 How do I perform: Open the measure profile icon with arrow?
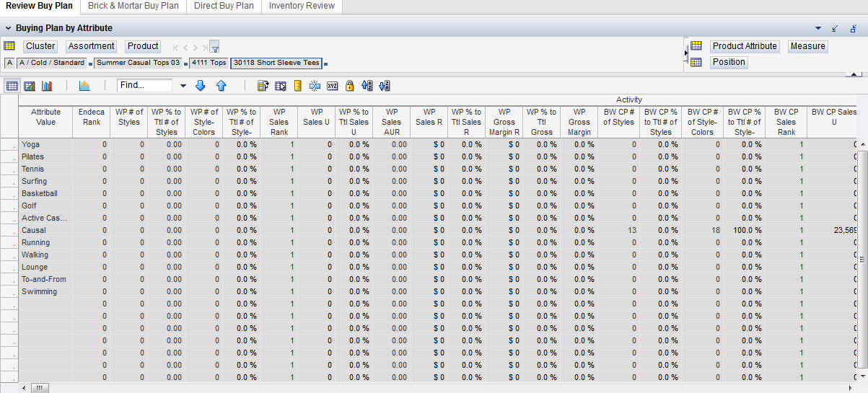pyautogui.click(x=263, y=86)
